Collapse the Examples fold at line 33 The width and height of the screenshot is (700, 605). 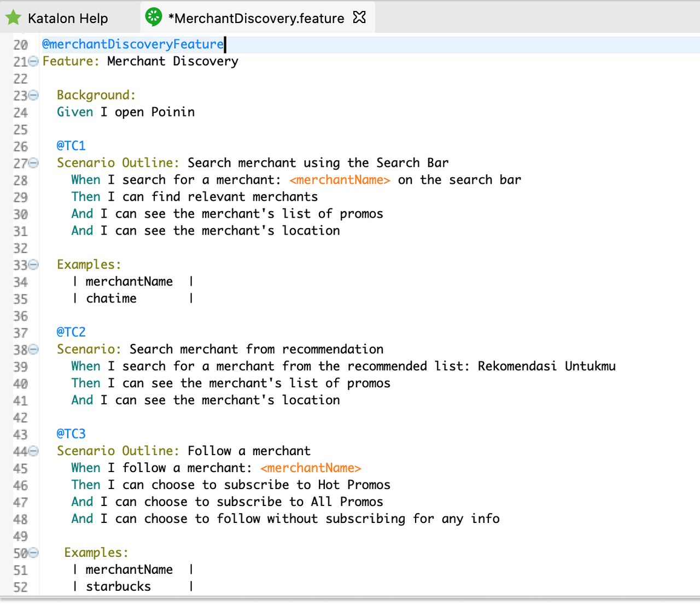coord(34,265)
